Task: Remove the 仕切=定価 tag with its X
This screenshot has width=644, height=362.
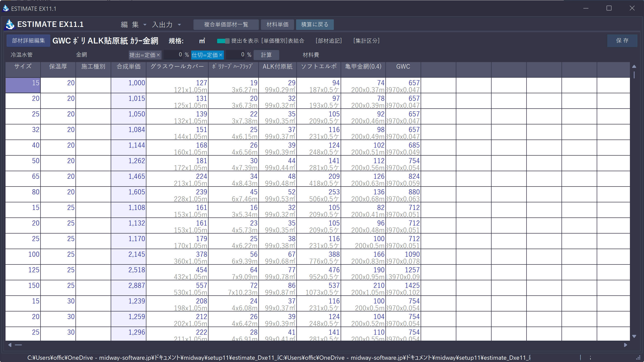Action: tap(221, 55)
